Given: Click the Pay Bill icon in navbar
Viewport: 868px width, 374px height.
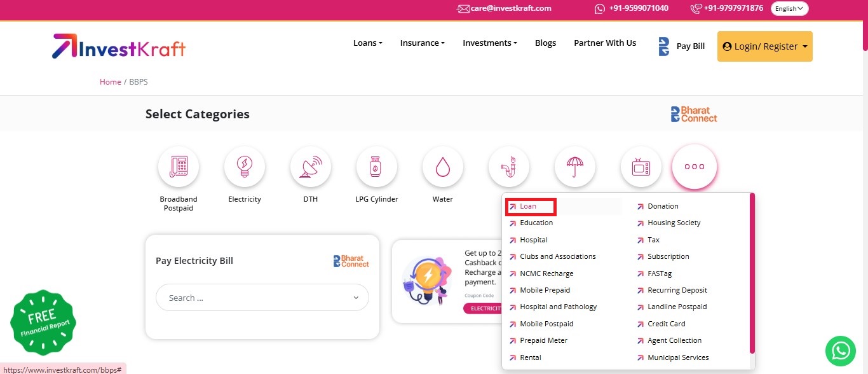Looking at the screenshot, I should click(664, 46).
